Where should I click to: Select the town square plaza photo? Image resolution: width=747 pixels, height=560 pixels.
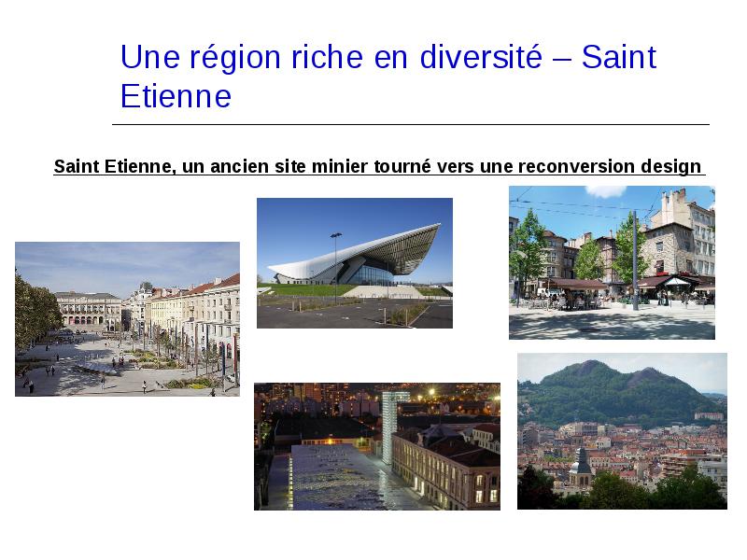pos(127,319)
